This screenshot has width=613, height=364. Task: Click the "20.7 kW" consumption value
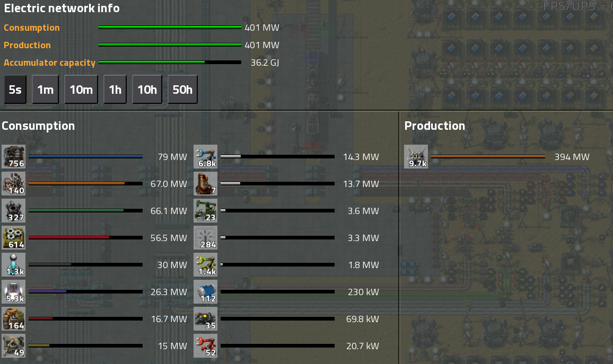tap(362, 346)
